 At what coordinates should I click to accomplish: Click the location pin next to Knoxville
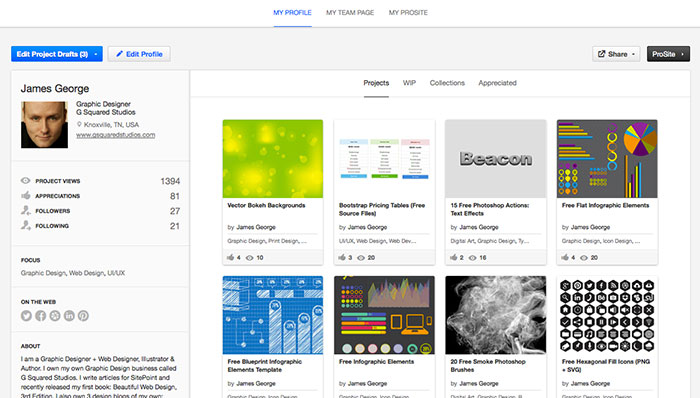(x=79, y=124)
